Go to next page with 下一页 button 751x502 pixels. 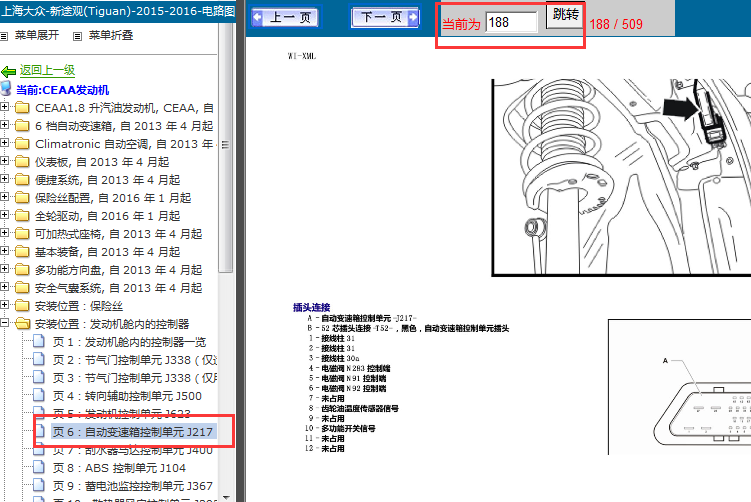point(386,18)
